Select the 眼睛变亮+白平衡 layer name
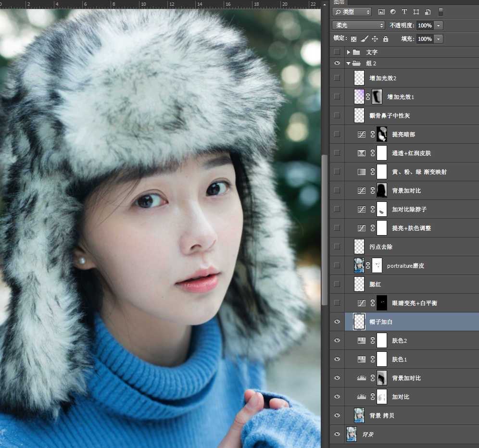 point(414,303)
